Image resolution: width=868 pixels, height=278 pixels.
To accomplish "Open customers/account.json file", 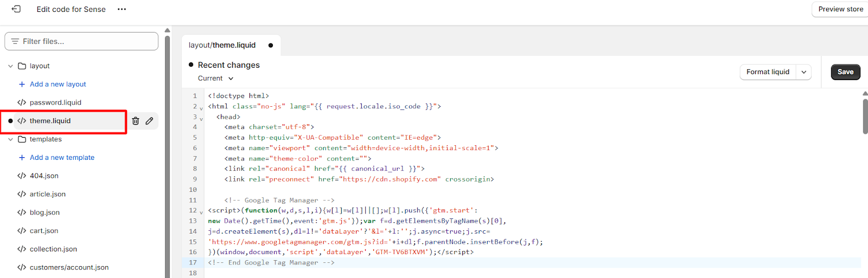I will coord(69,267).
